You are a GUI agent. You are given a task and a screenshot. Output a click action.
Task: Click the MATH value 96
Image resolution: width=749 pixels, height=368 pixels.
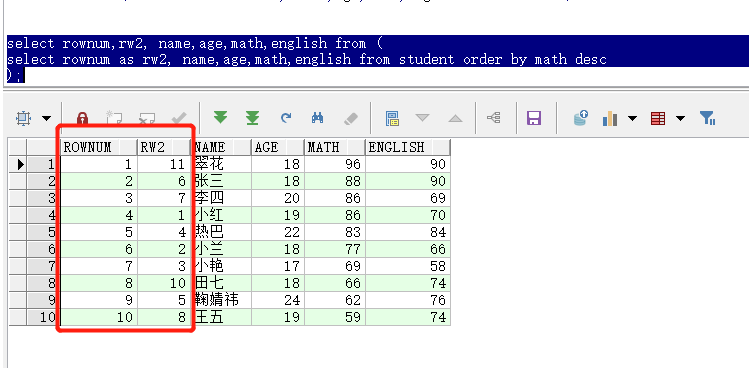coord(335,164)
